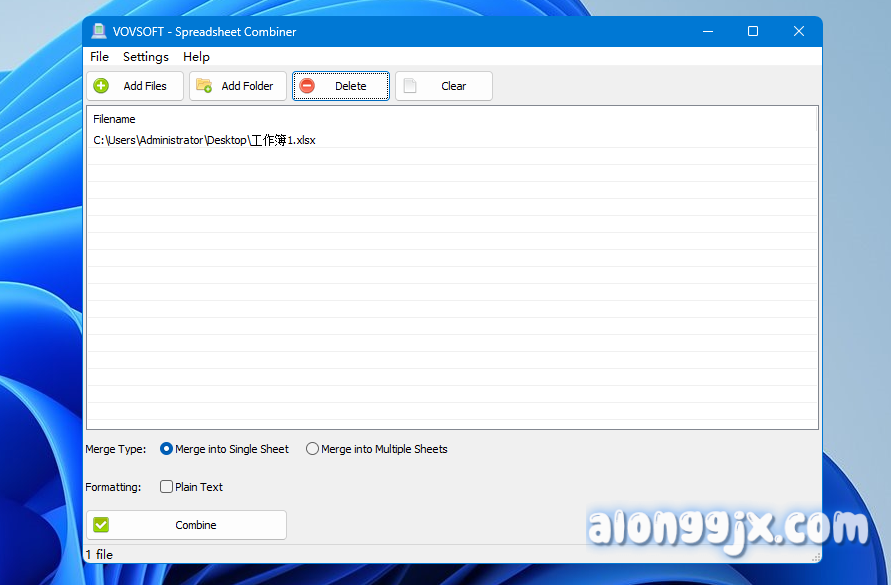The image size is (891, 585).
Task: Click the Spreadsheet Combiner title bar app icon
Action: (99, 31)
